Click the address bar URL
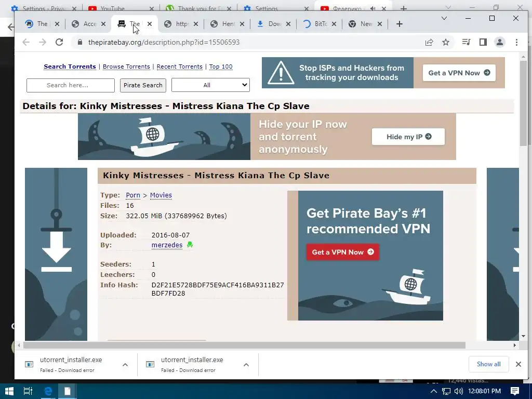 coord(164,42)
